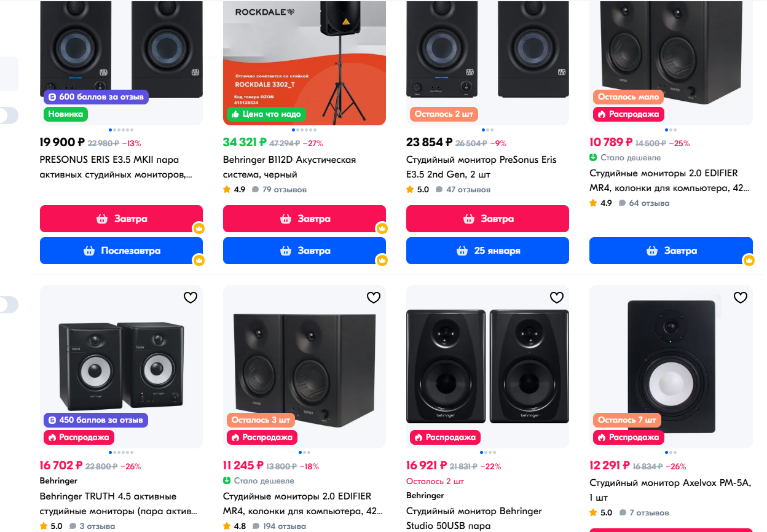The height and width of the screenshot is (532, 767).
Task: Click heart icon on EDIFIER MR4 for 11 245 ₽
Action: point(374,298)
